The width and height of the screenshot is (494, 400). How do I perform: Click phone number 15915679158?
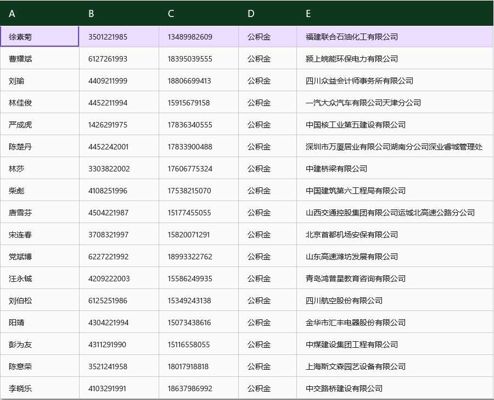tap(199, 103)
